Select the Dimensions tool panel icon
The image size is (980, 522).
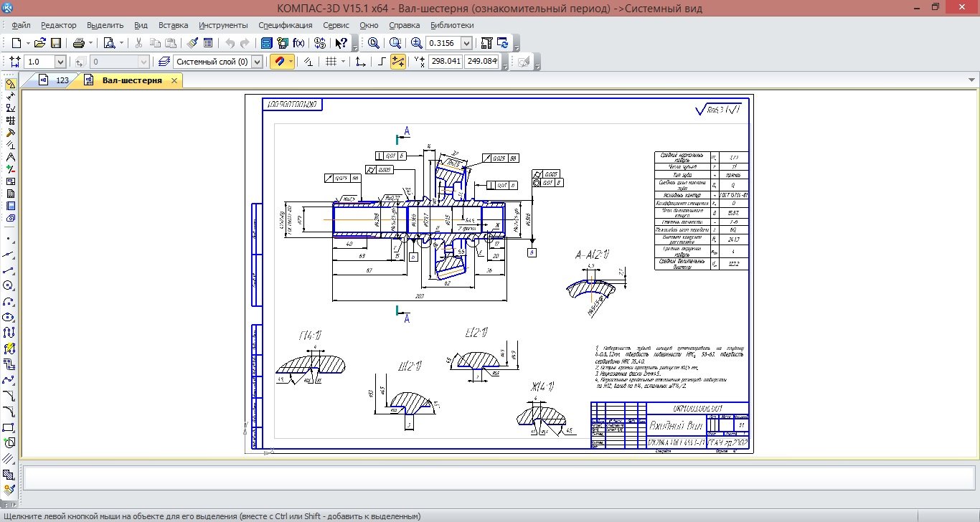pos(10,95)
